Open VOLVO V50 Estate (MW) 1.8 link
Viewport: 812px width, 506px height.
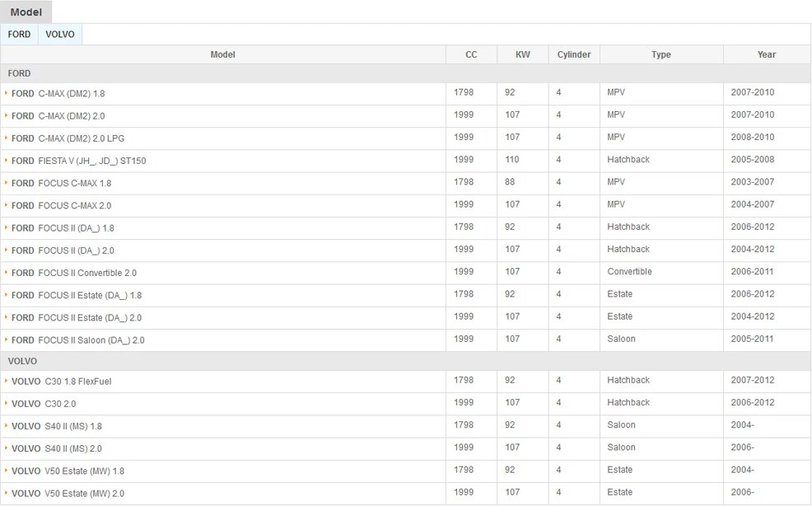(x=68, y=471)
